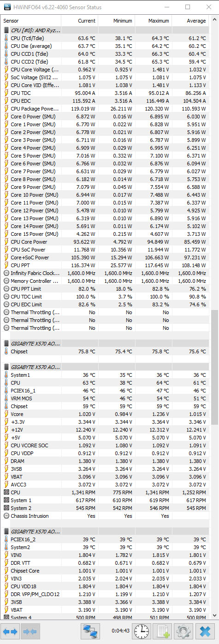219x644 pixels.
Task: Click the vertical scrollbar thumb
Action: 214,368
